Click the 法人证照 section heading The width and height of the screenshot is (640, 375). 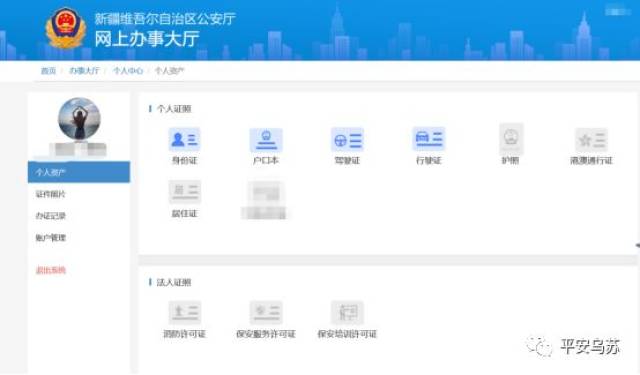[x=174, y=282]
